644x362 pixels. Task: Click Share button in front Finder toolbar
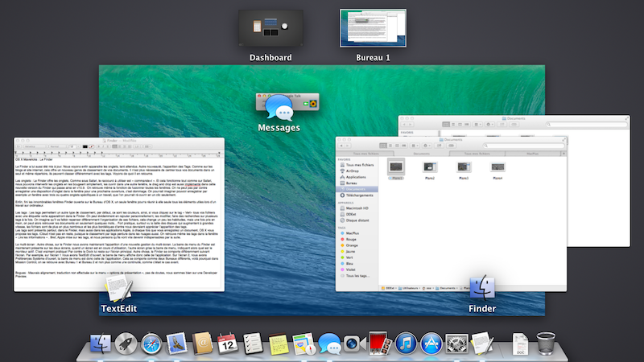[x=439, y=146]
